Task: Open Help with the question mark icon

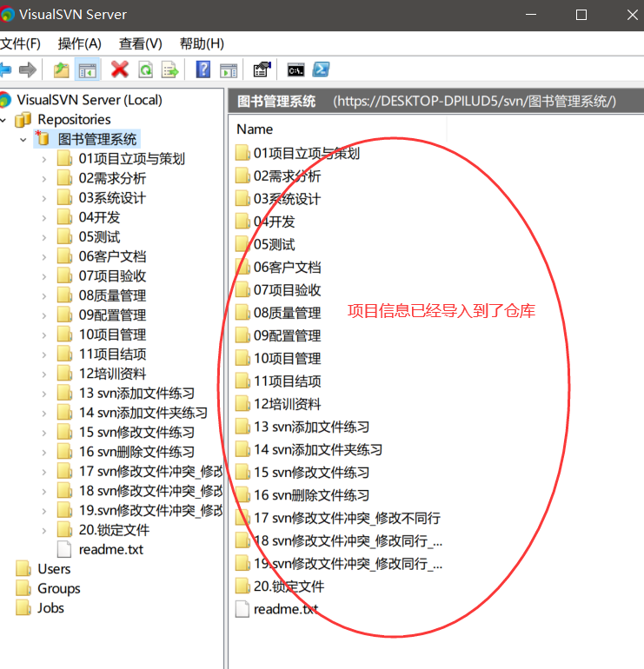Action: [x=203, y=70]
